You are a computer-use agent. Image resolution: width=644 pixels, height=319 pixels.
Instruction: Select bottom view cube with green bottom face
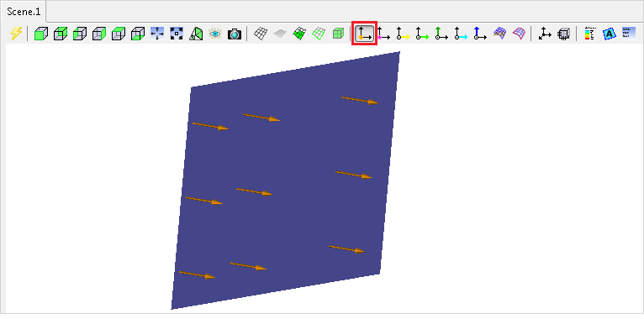point(138,34)
